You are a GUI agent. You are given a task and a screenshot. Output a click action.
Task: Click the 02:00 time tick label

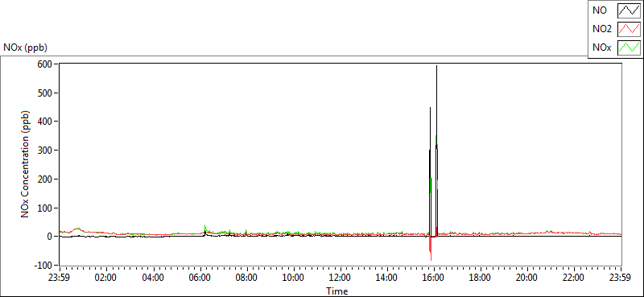tap(106, 277)
